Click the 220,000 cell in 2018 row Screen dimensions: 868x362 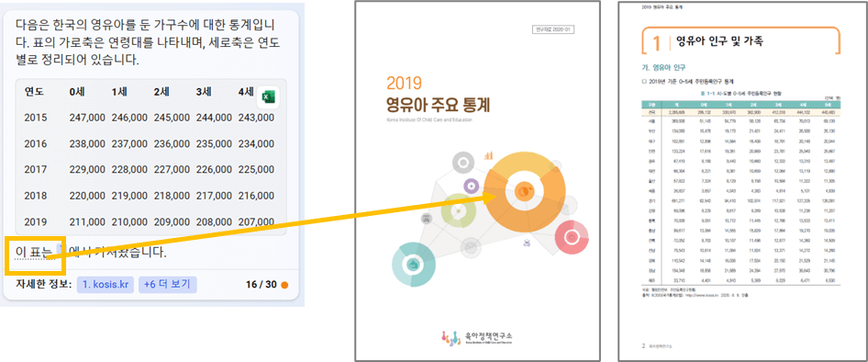click(87, 196)
